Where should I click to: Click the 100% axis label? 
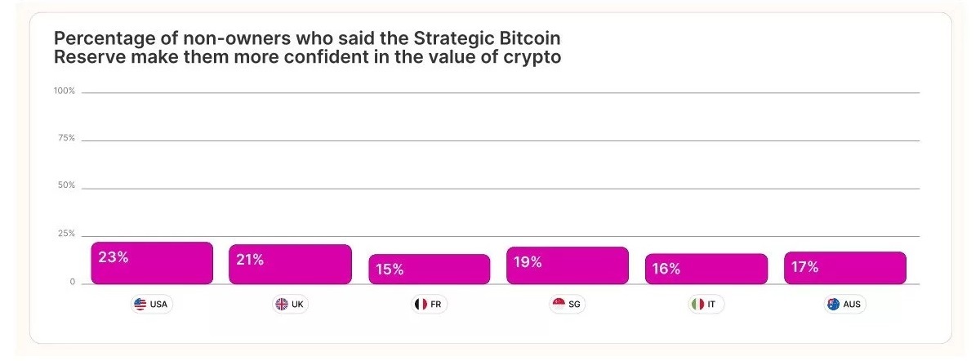(64, 91)
